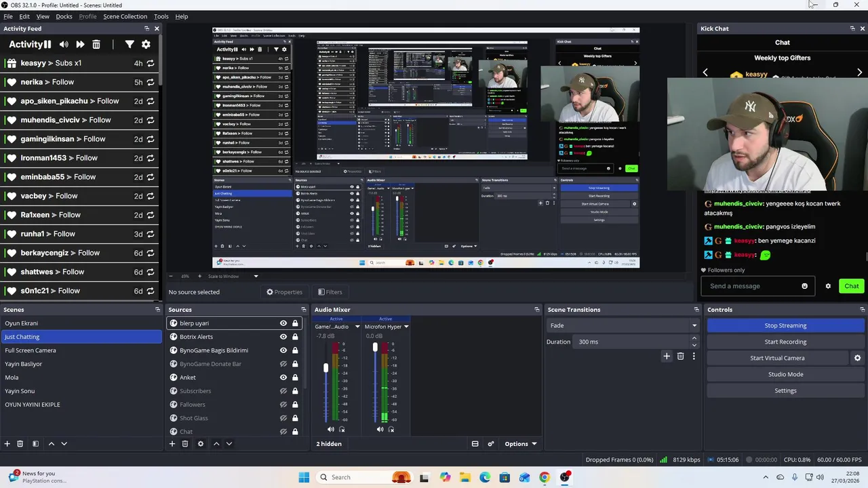Hide BynoGame Bagis Bildirimi source
This screenshot has height=488, width=868.
point(283,350)
